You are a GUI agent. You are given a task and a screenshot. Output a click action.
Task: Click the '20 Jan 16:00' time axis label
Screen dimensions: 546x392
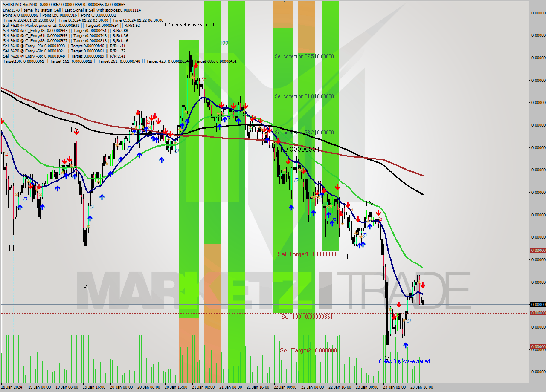(176, 387)
